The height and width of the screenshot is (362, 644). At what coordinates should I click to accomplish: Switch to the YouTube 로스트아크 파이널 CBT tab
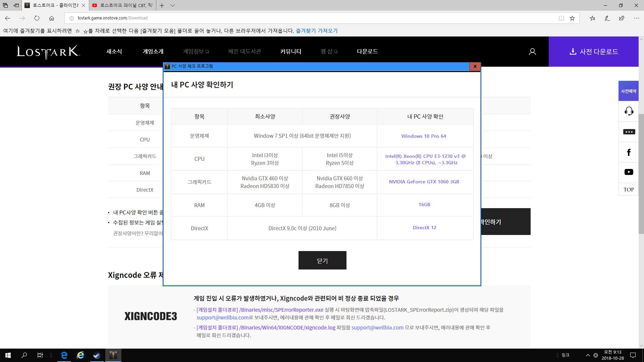tap(123, 5)
